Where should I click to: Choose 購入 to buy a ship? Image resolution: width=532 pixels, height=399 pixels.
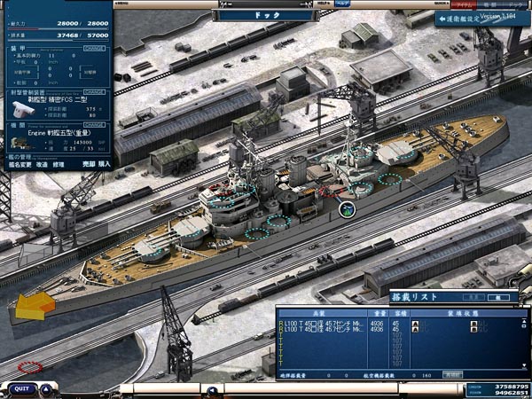(x=104, y=164)
